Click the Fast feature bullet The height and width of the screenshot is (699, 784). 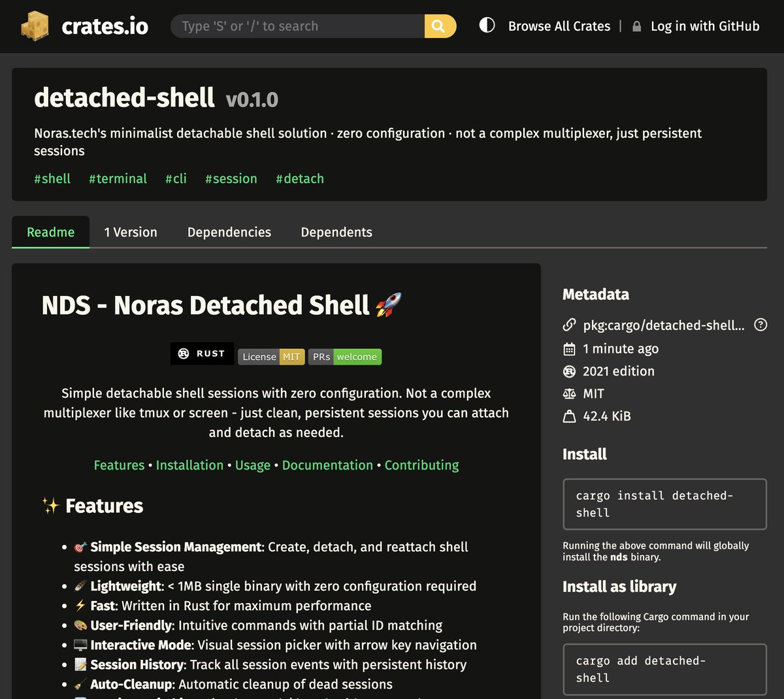pos(223,606)
